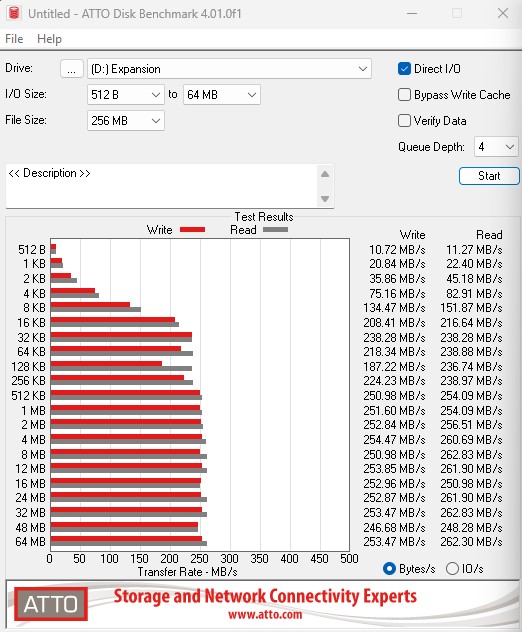Click the 246.68 MB/s write value
This screenshot has height=632, width=522.
(394, 527)
